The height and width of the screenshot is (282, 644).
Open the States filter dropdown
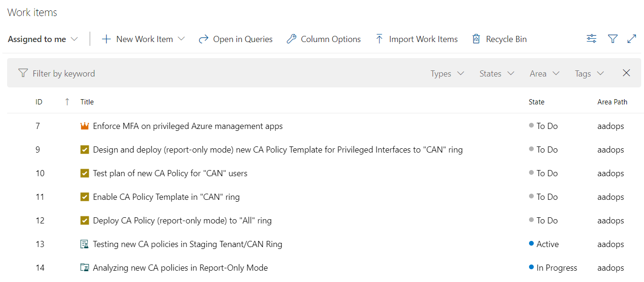[496, 74]
